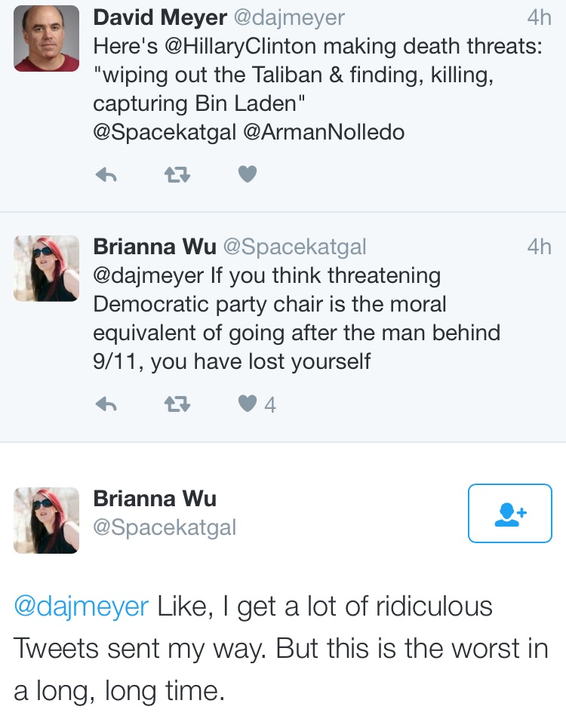This screenshot has width=566, height=728.
Task: Open the @dajmeyer handle beside David Meyer
Action: [x=289, y=18]
